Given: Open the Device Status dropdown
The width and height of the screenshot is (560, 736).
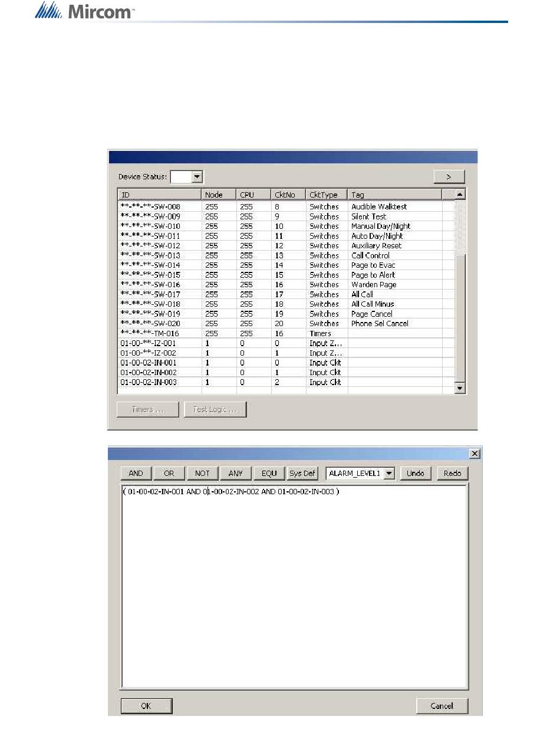Looking at the screenshot, I should 197,177.
